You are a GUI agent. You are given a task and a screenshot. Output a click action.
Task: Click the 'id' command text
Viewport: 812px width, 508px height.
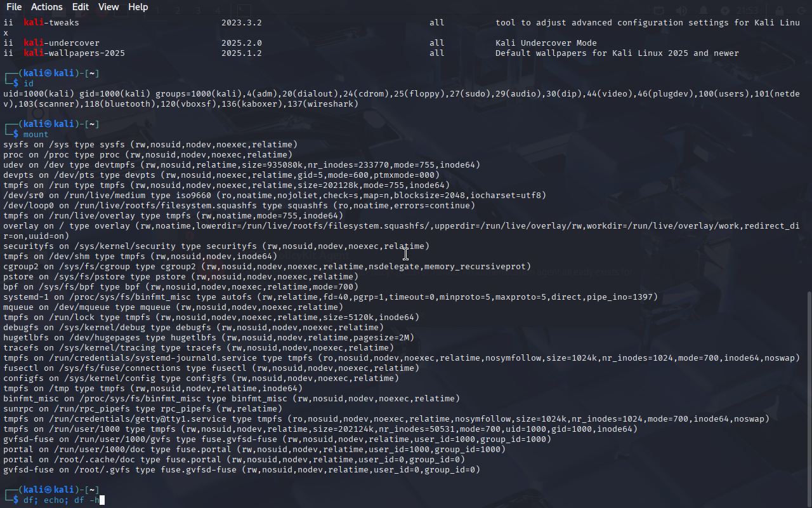(x=29, y=84)
